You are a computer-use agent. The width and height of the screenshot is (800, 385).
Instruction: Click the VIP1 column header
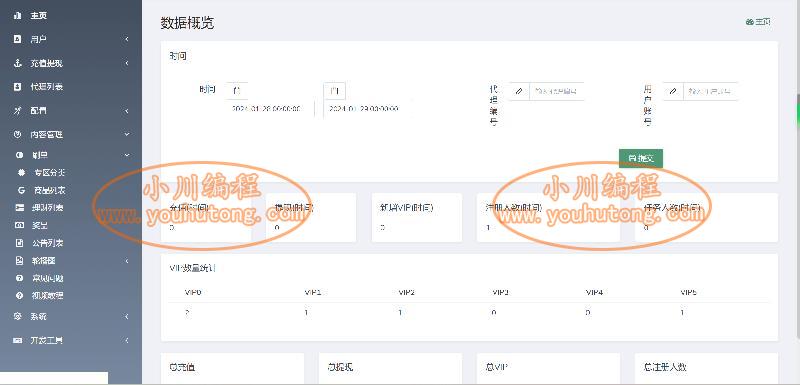[313, 293]
